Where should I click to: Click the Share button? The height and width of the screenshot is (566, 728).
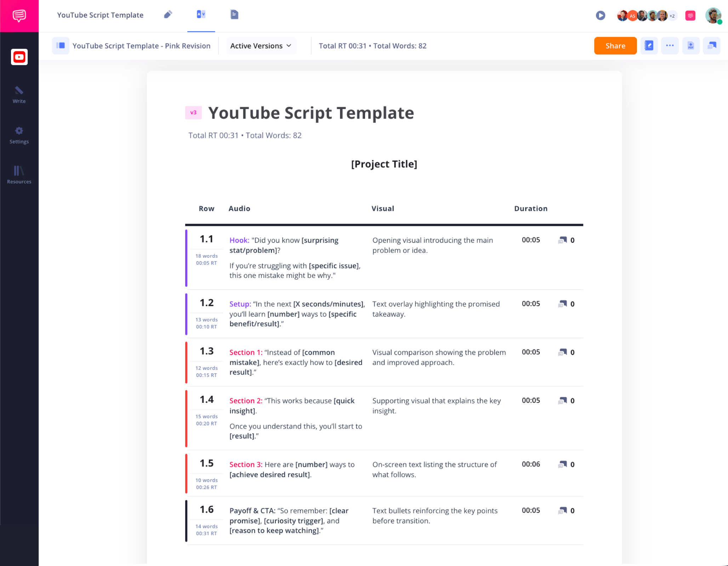pos(615,46)
